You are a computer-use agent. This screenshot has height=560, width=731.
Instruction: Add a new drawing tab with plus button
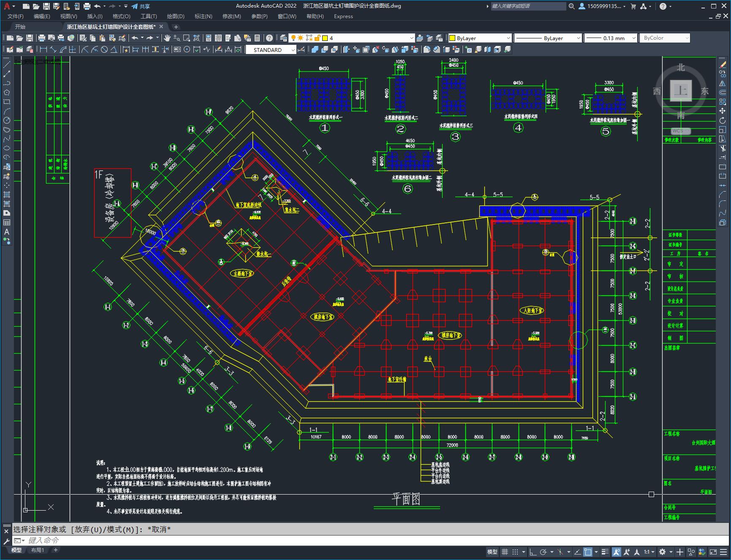click(176, 27)
